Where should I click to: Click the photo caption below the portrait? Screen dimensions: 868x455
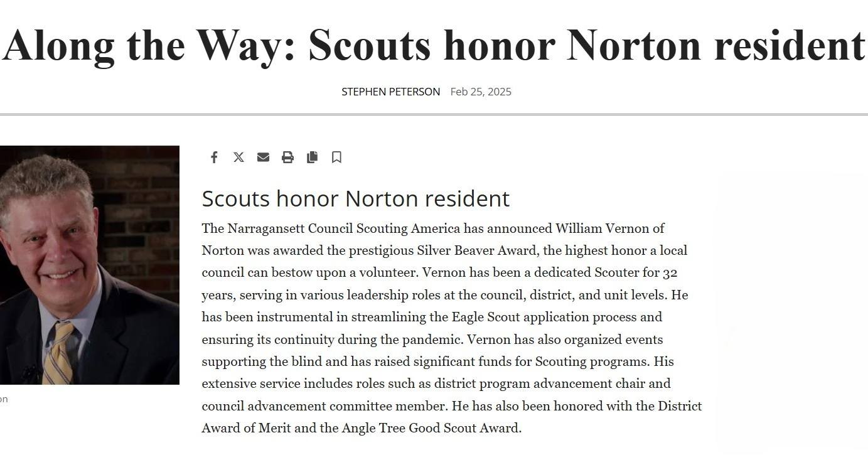tap(4, 399)
